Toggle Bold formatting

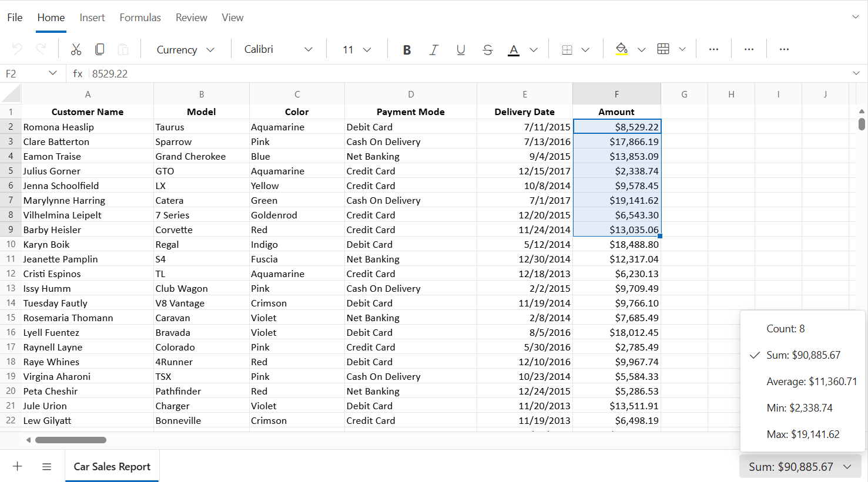click(407, 50)
